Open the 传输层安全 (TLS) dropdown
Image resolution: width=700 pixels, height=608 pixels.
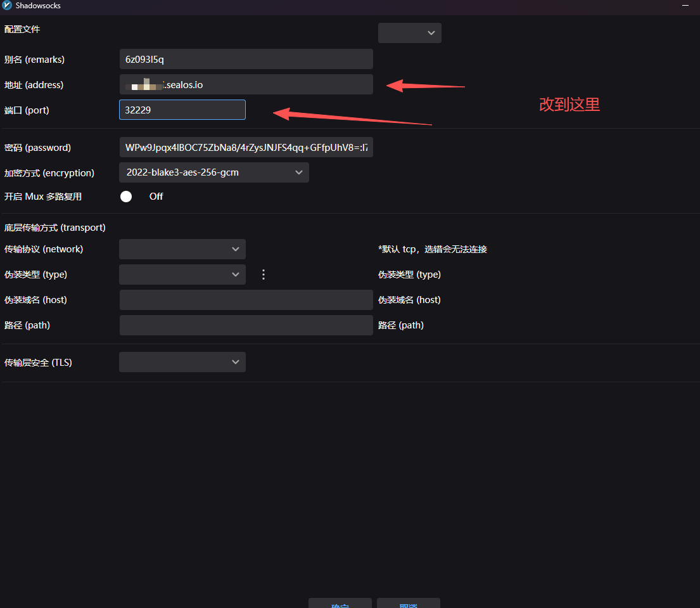pos(182,362)
